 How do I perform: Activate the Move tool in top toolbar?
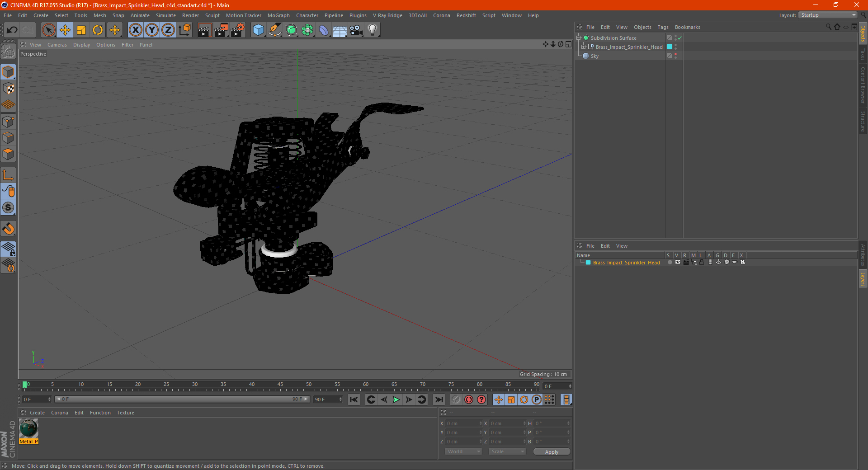[x=65, y=30]
